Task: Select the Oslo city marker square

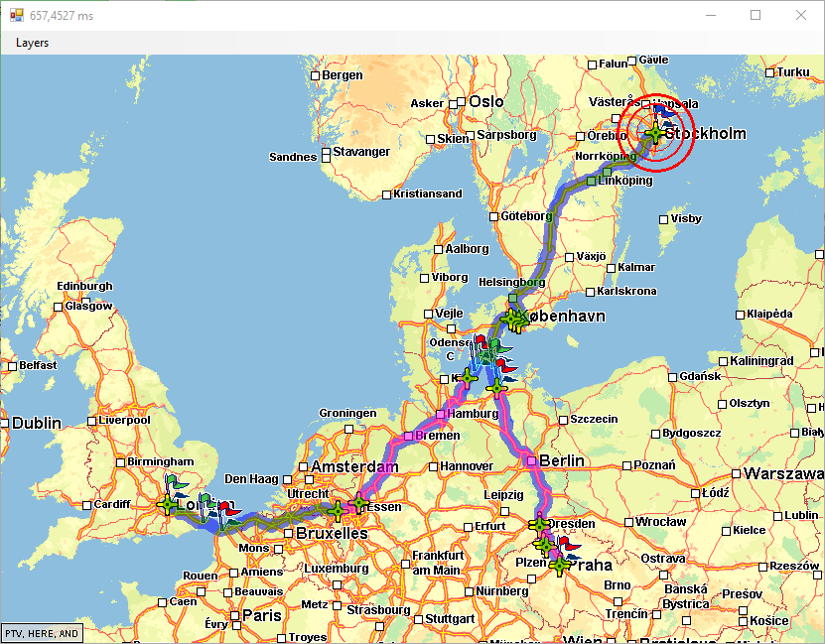Action: click(462, 101)
